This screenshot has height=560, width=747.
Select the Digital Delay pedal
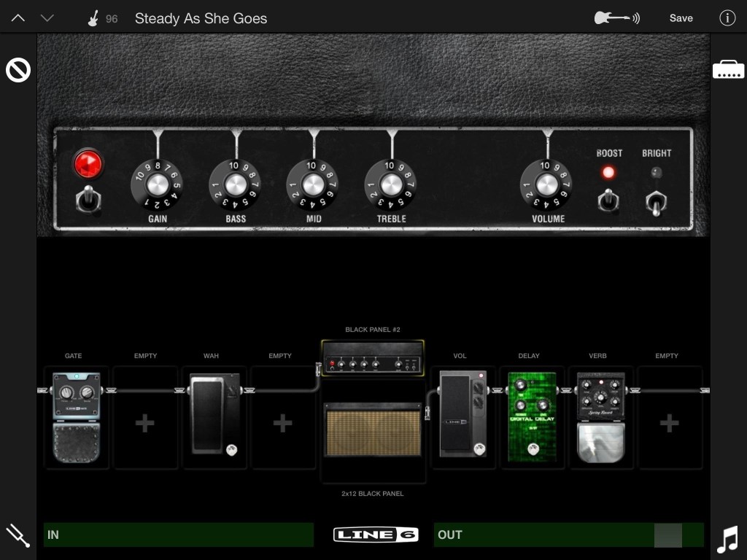point(532,417)
